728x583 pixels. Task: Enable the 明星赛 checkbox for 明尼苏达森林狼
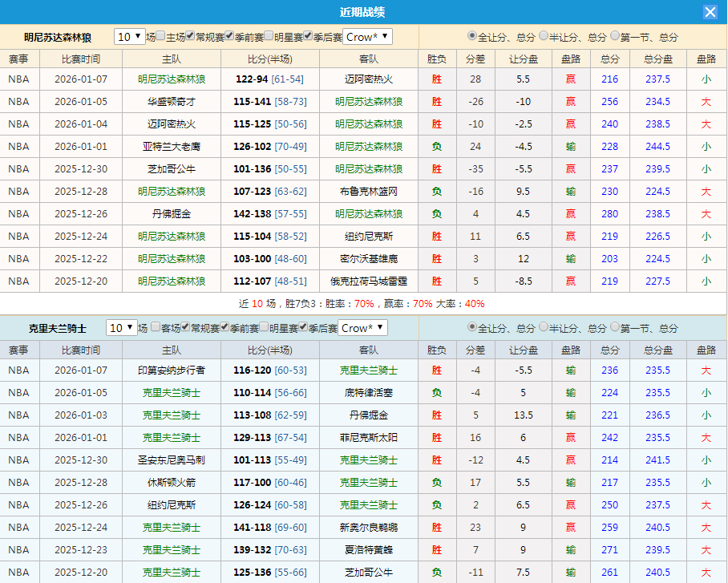point(269,37)
